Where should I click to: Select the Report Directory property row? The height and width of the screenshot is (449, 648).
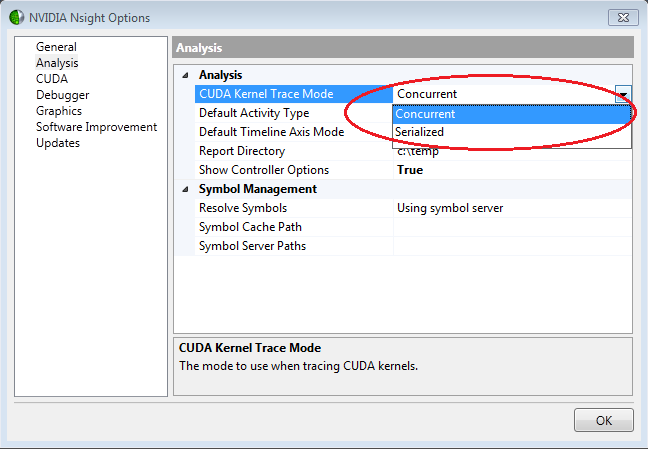coord(241,151)
